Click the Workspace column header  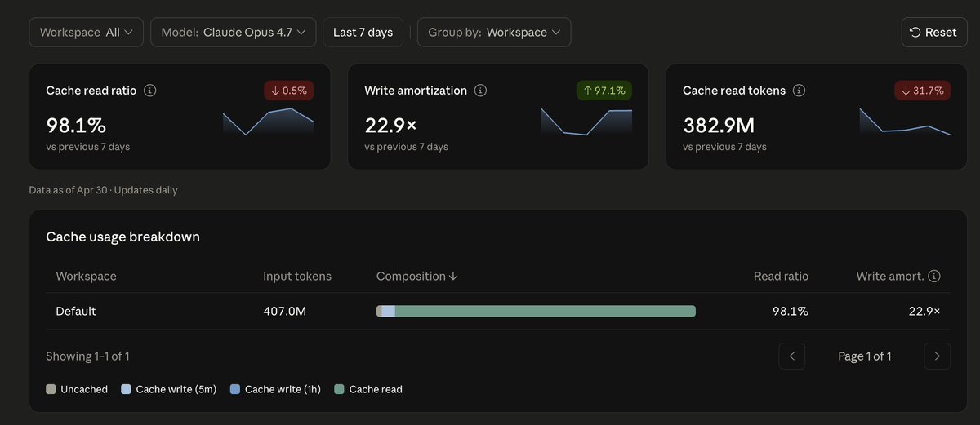(86, 277)
